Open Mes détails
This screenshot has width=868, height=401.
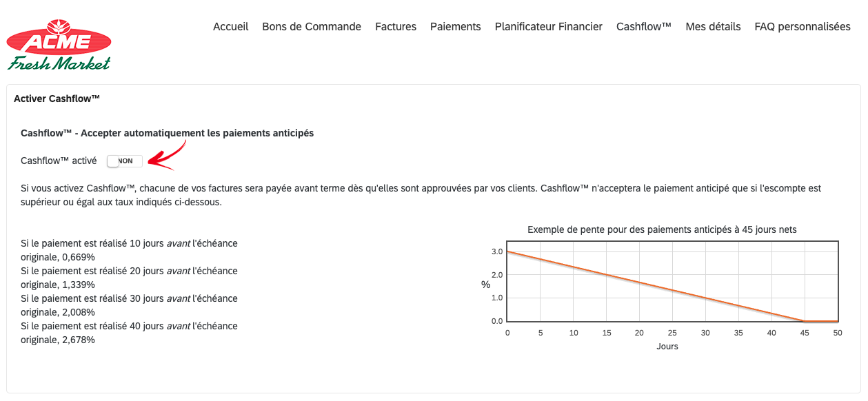click(713, 27)
